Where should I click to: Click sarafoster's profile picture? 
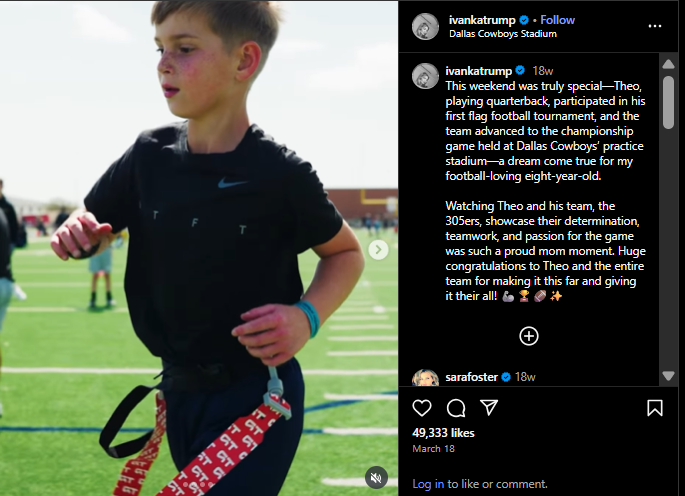(425, 378)
